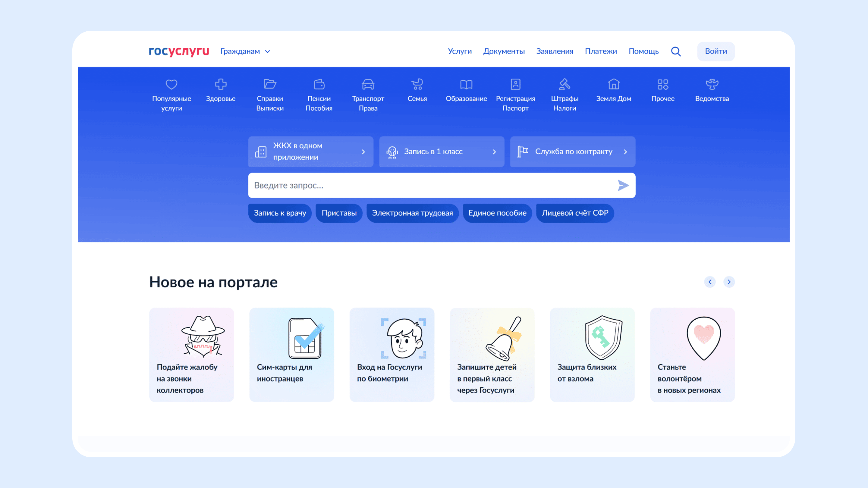The width and height of the screenshot is (868, 488).
Task: Select Регистрация Паспорт document icon
Action: 516,84
